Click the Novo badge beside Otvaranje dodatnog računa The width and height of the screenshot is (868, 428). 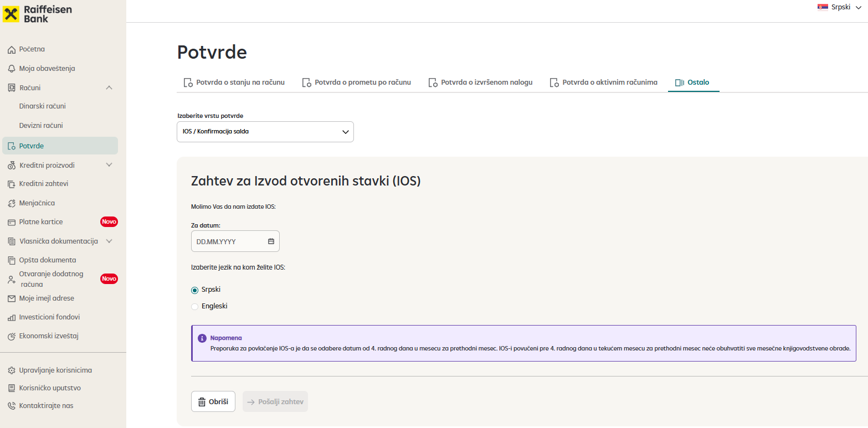point(109,279)
